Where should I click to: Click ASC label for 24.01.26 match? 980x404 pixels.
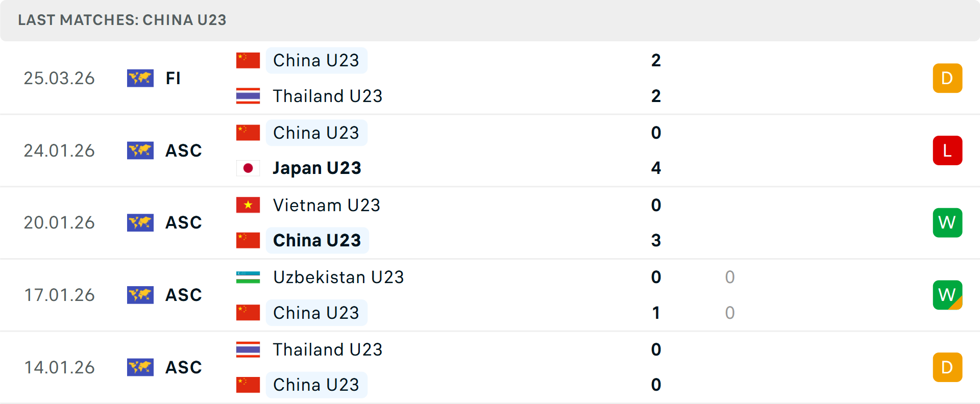[184, 150]
